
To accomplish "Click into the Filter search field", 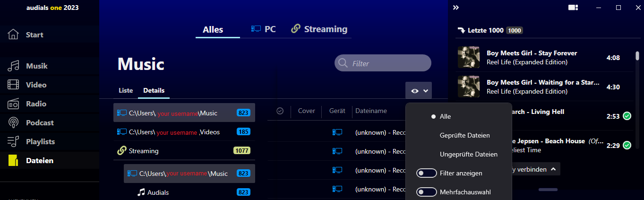I will [x=383, y=63].
